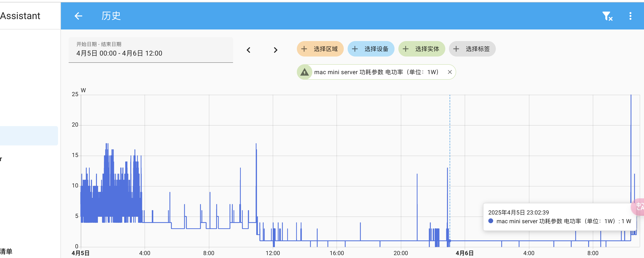Click the 选择标签 chip button
Screen dimensions: 644x258
tap(472, 49)
